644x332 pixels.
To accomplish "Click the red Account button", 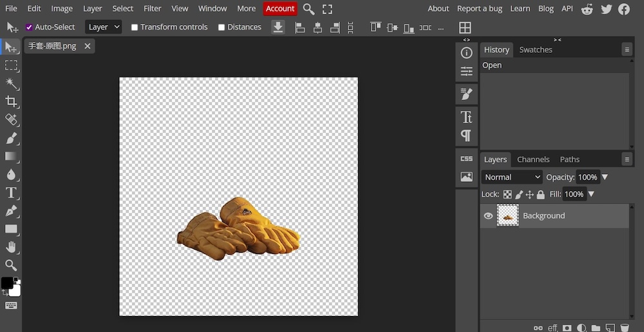I will (x=280, y=8).
